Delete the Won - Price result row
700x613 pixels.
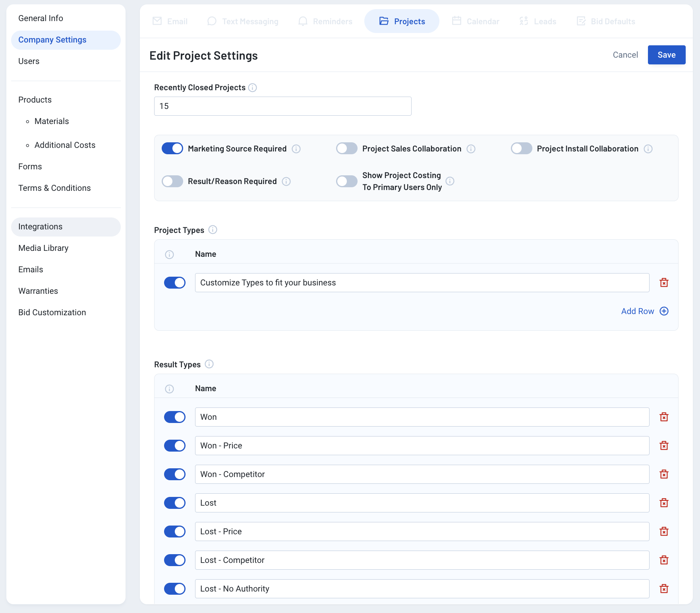[x=664, y=446]
